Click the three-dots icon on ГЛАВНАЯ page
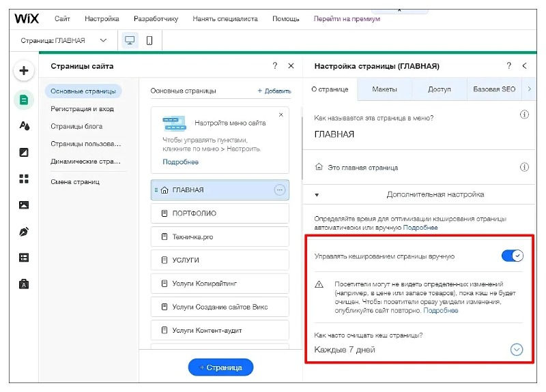546x392 pixels. [279, 190]
